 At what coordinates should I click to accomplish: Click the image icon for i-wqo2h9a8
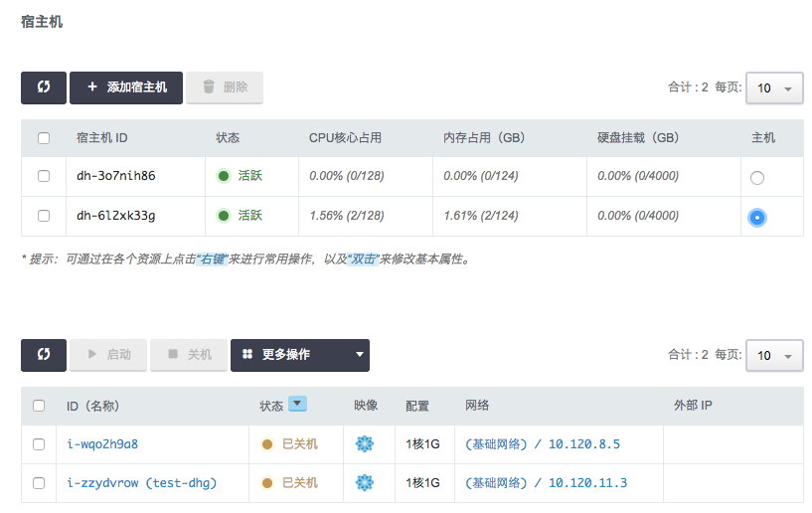365,444
